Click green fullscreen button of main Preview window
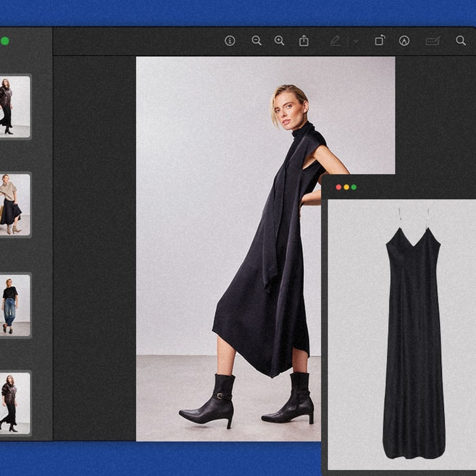Viewport: 476px width, 476px height. pyautogui.click(x=5, y=41)
